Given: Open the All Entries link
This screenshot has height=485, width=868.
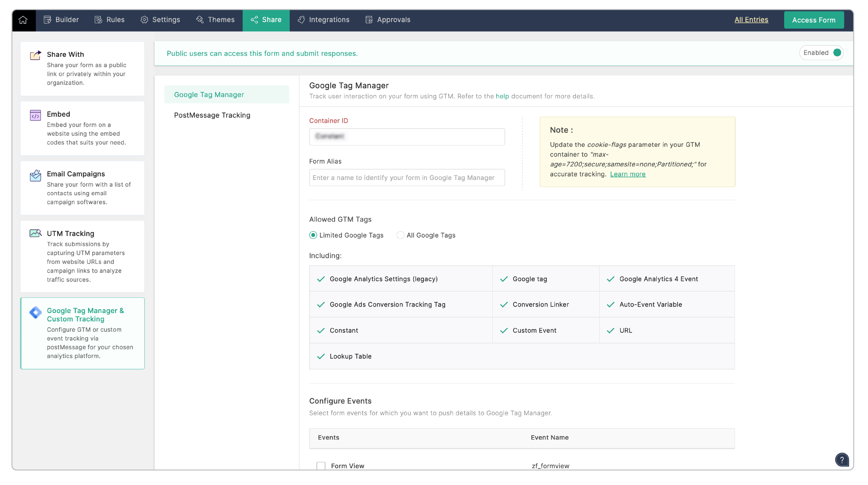Looking at the screenshot, I should (751, 20).
